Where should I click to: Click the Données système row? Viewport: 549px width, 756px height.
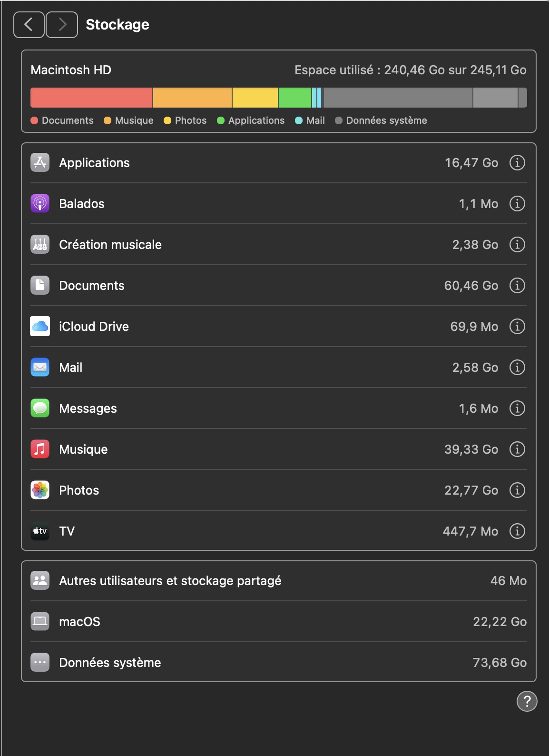click(278, 663)
